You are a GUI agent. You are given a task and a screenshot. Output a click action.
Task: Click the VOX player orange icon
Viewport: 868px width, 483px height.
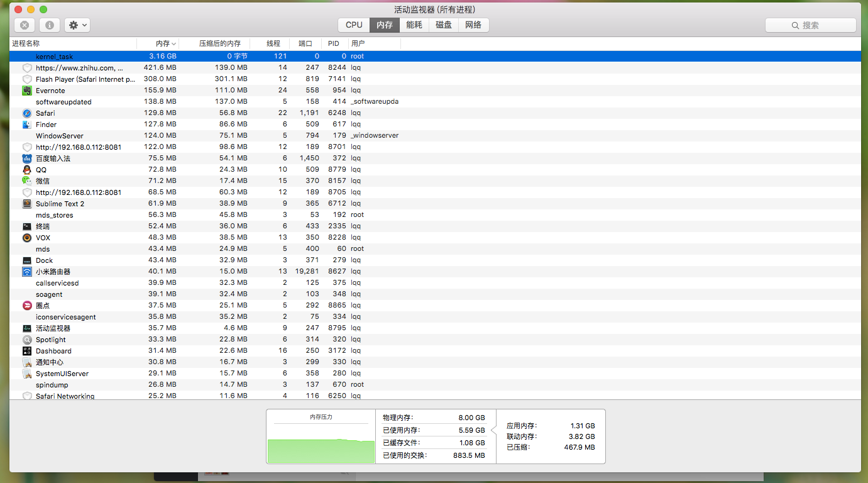(27, 238)
